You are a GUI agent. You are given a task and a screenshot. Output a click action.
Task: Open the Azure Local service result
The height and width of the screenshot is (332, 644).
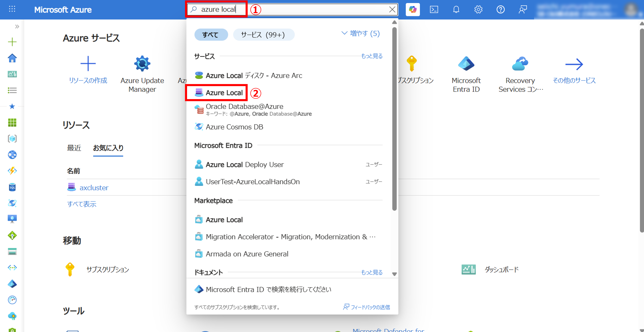[288, 93]
